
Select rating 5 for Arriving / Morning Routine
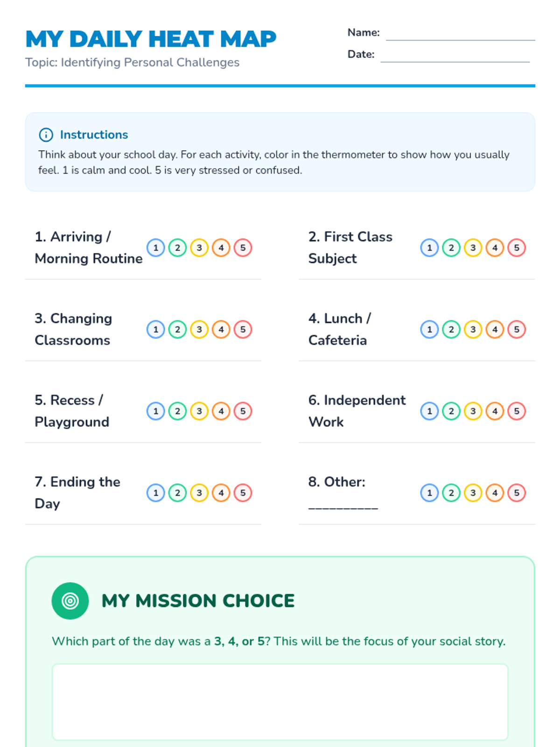click(x=243, y=248)
